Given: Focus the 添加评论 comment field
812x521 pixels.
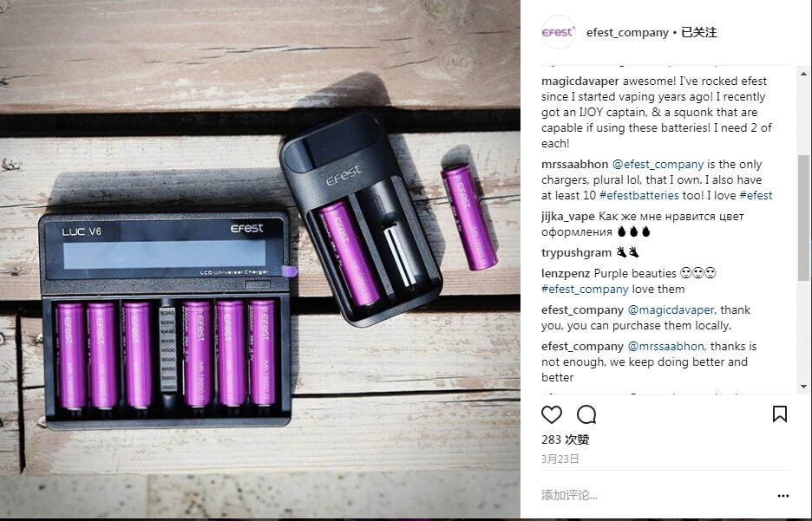Looking at the screenshot, I should click(655, 495).
